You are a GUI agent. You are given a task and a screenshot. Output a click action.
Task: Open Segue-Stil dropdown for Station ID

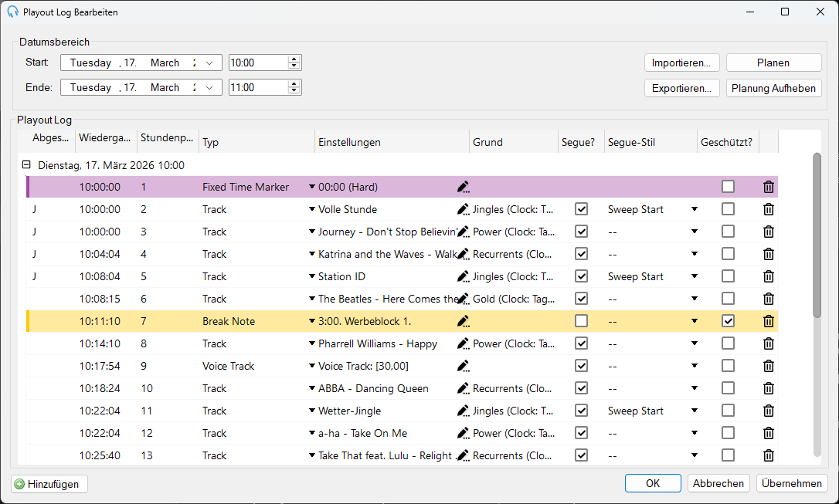[x=694, y=277]
